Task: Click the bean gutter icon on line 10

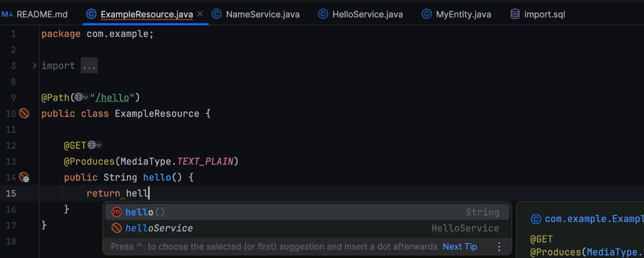Action: point(24,114)
